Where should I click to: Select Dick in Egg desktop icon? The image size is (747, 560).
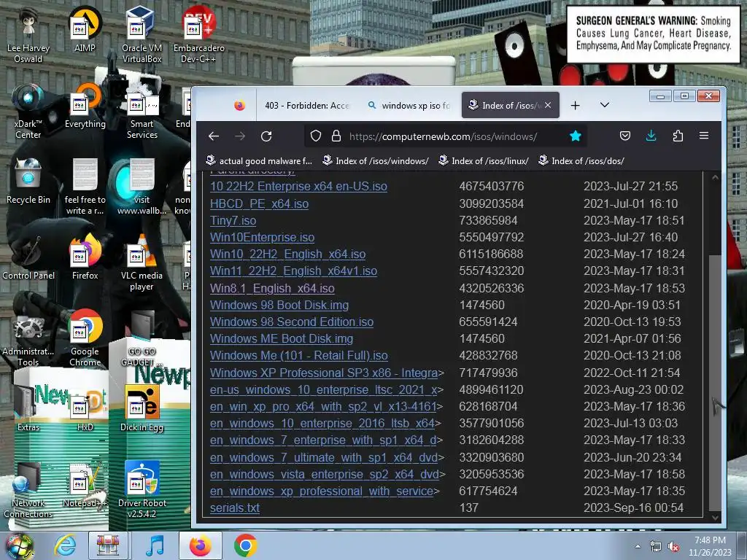point(142,408)
